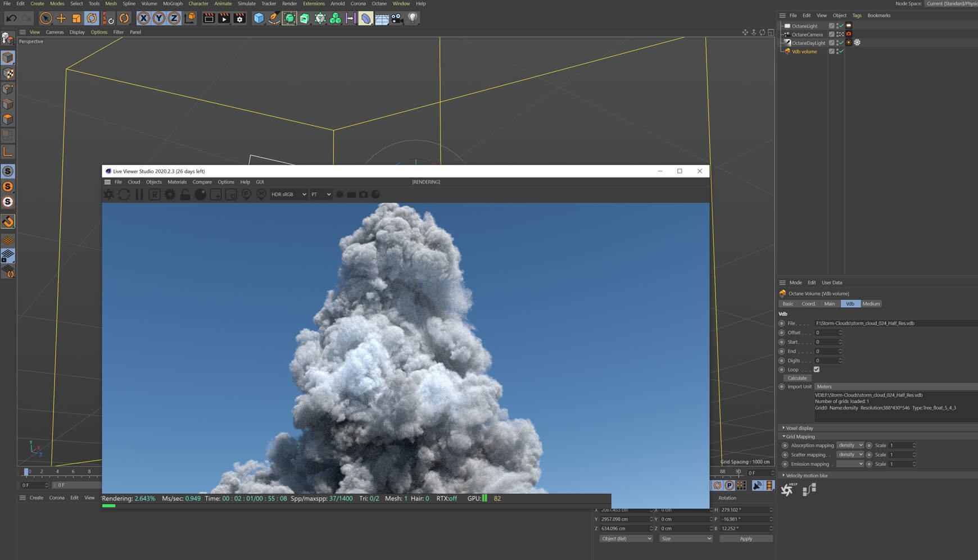Viewport: 978px width, 560px height.
Task: Click the MoGraph Cloner icon
Action: [335, 19]
